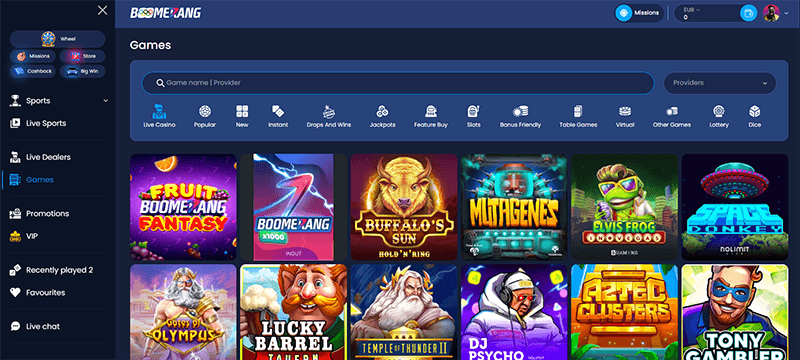The width and height of the screenshot is (800, 360).
Task: Focus the Game name | Provider search field
Action: point(398,83)
